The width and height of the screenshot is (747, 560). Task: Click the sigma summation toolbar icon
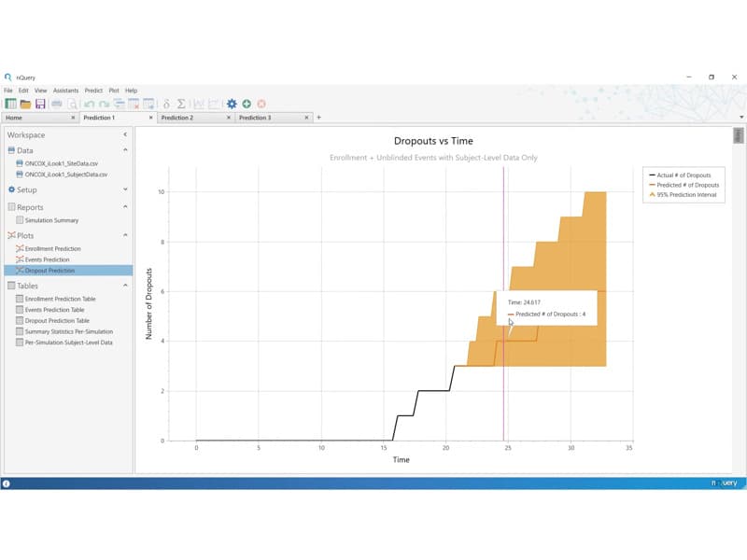(x=181, y=104)
